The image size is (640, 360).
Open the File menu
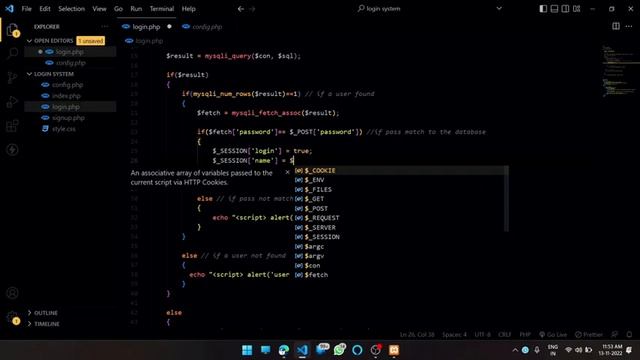(x=27, y=9)
